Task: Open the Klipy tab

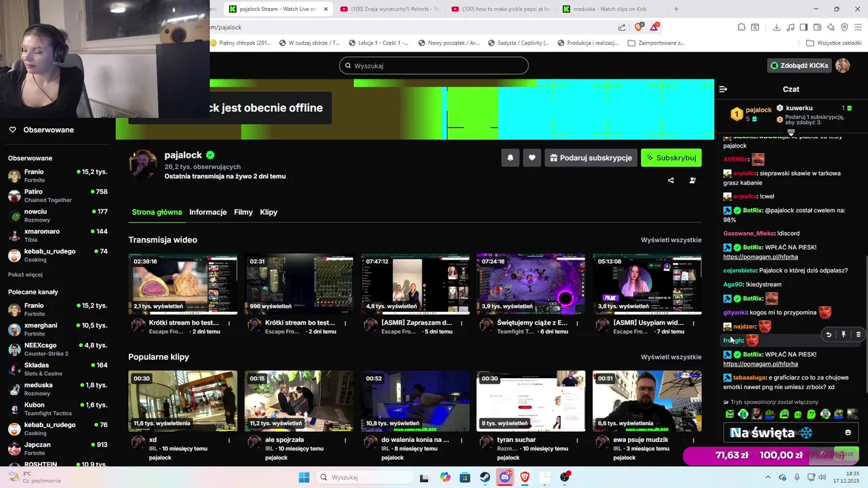Action: pyautogui.click(x=269, y=212)
